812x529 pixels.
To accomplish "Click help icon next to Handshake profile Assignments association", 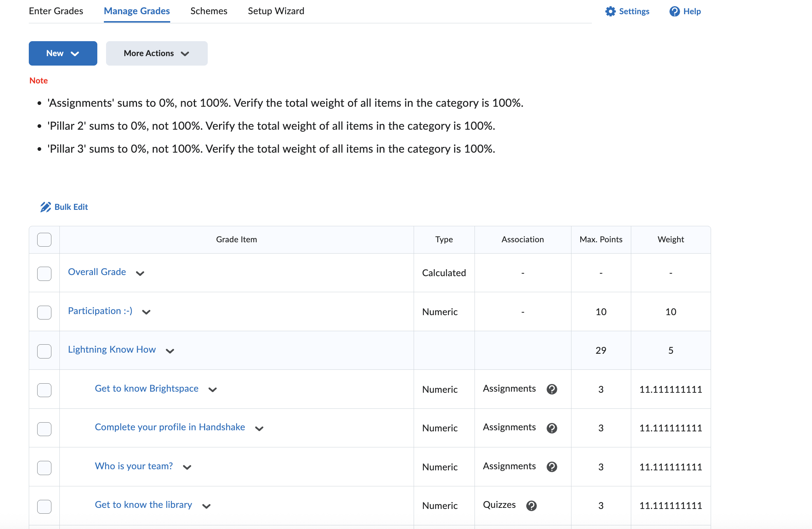I will point(551,428).
